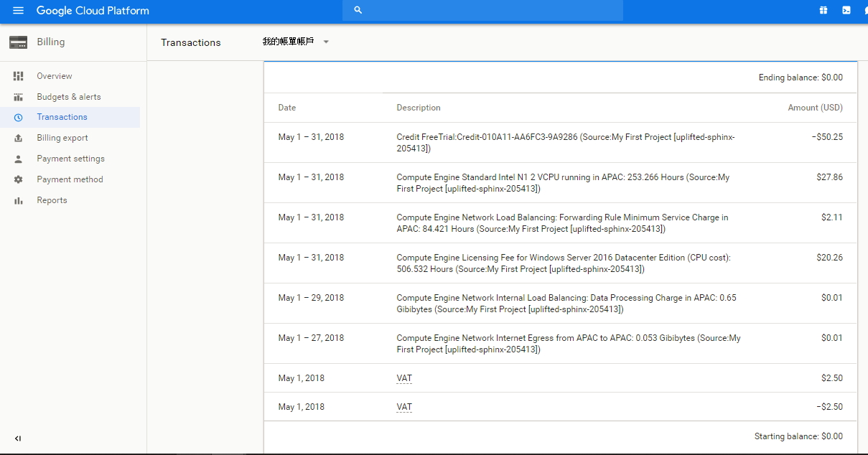Go to Payment settings
The height and width of the screenshot is (455, 868).
click(x=70, y=159)
